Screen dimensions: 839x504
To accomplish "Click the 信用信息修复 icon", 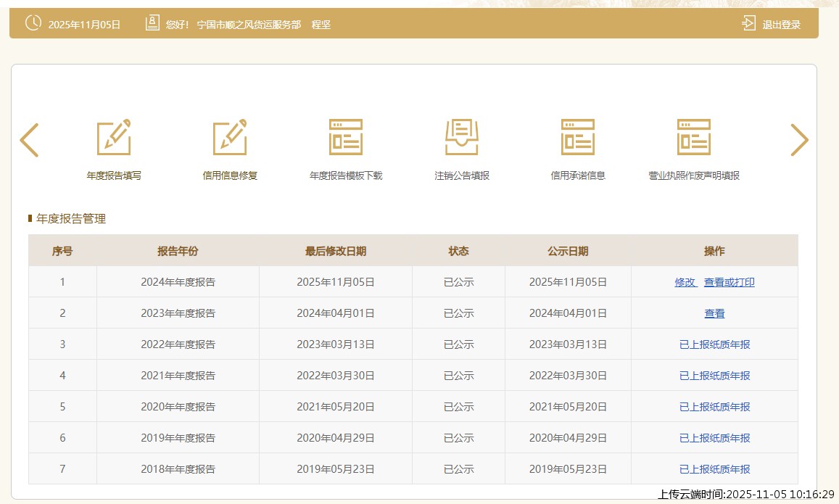I will pos(230,137).
